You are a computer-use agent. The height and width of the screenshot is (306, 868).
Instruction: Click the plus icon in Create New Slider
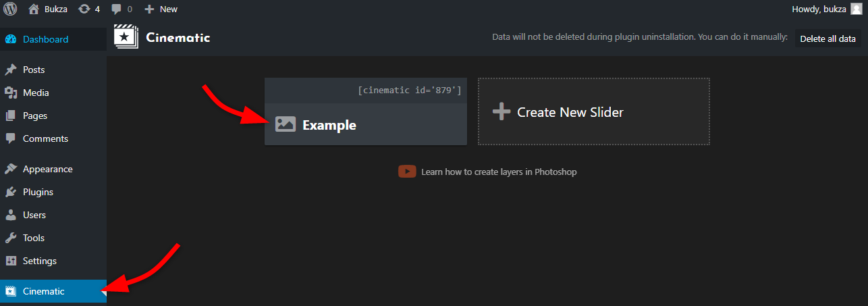pos(501,111)
